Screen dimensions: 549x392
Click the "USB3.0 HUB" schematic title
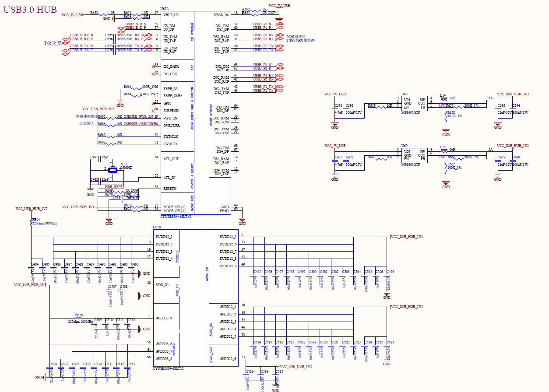point(30,10)
